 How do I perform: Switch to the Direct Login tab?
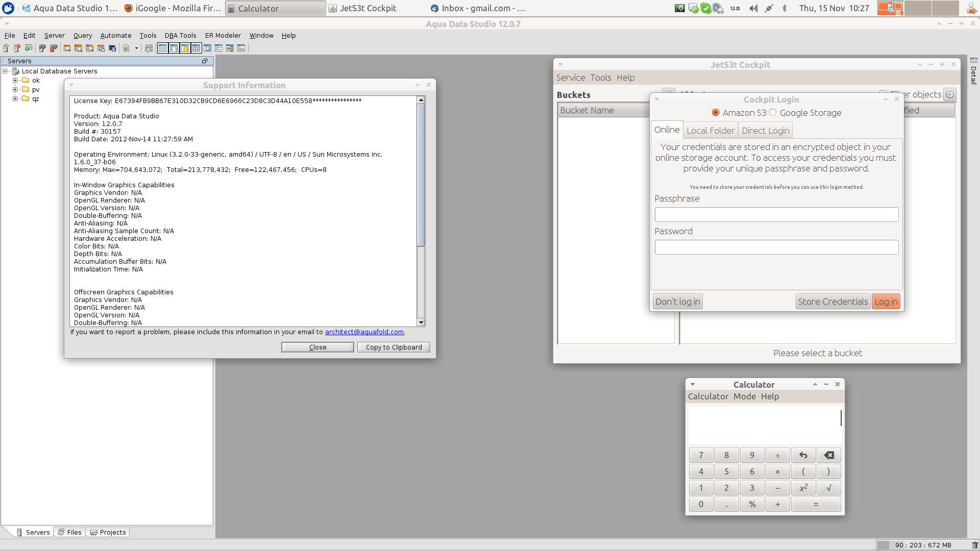click(765, 131)
